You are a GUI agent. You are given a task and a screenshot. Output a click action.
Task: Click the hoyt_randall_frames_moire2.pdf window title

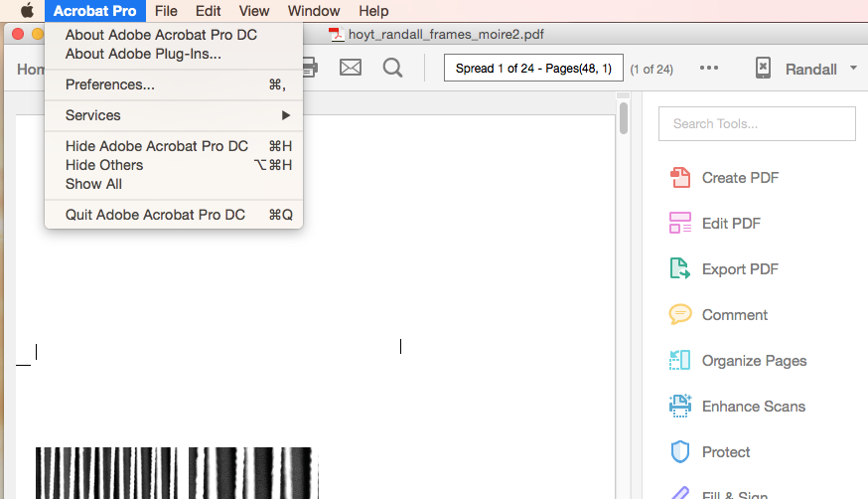446,35
